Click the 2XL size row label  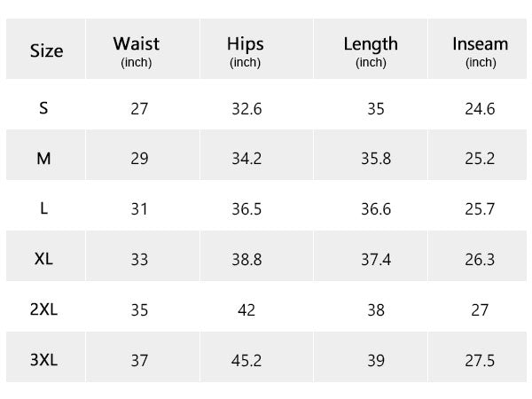pos(44,310)
